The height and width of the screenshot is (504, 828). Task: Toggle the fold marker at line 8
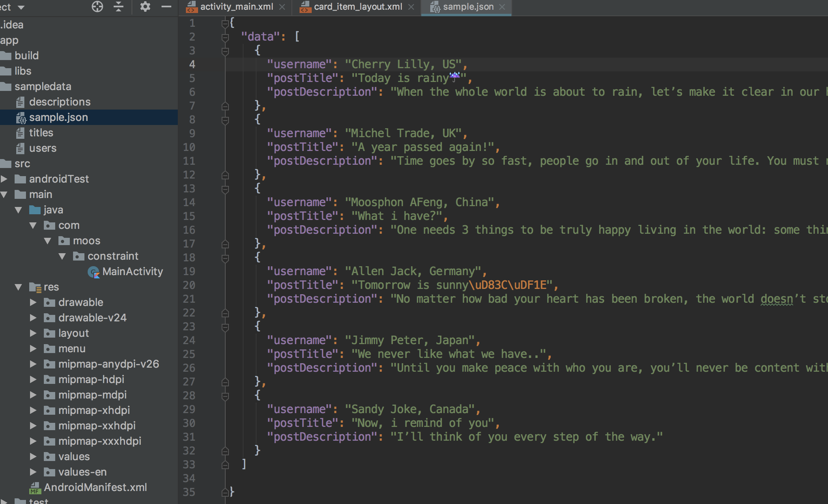click(225, 120)
